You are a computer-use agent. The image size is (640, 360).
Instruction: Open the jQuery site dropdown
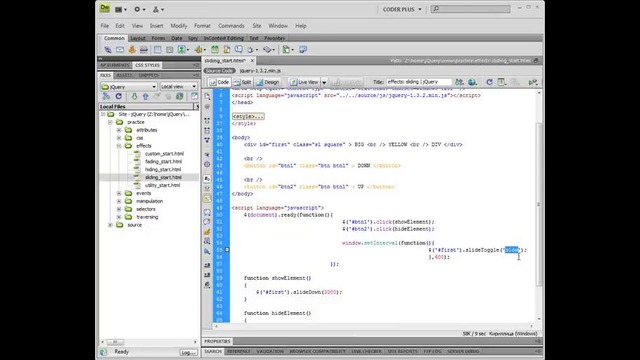(x=129, y=87)
